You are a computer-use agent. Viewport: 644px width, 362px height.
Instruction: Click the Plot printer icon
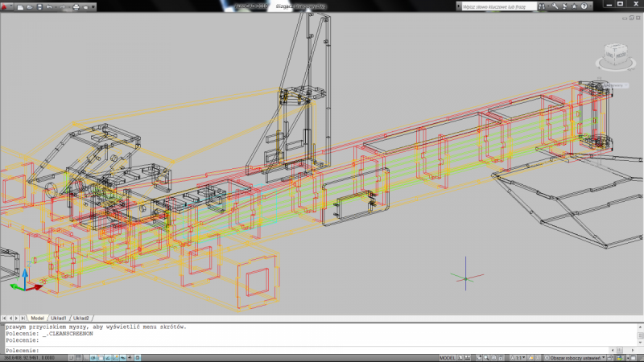(76, 7)
